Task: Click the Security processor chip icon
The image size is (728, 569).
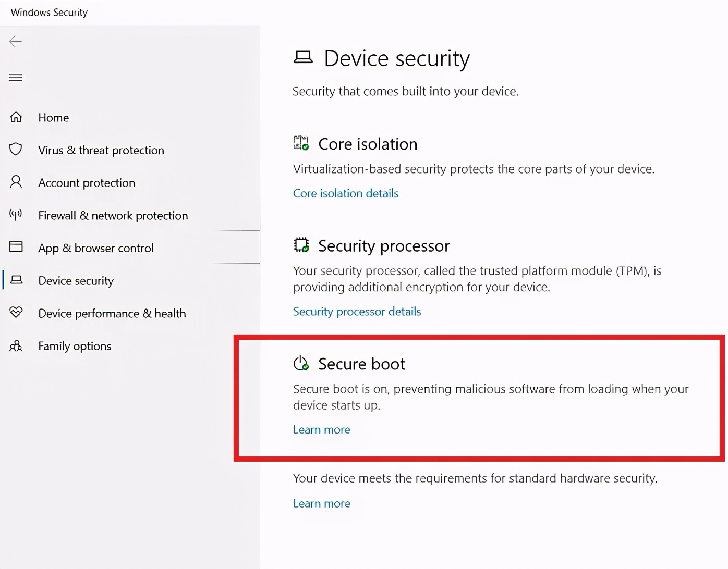Action: point(300,244)
